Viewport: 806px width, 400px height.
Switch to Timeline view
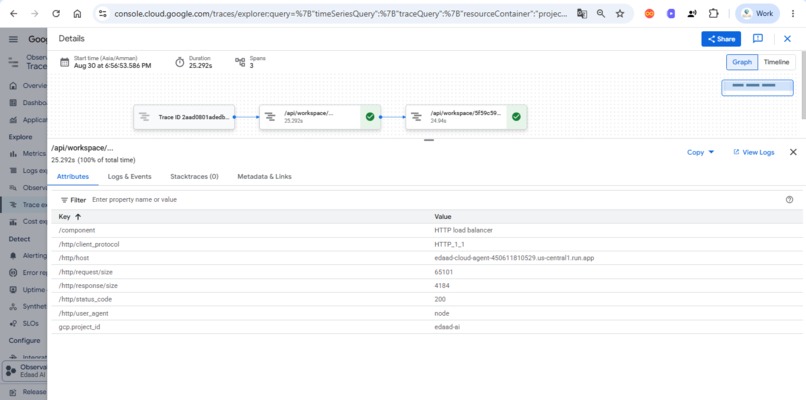[x=776, y=62]
